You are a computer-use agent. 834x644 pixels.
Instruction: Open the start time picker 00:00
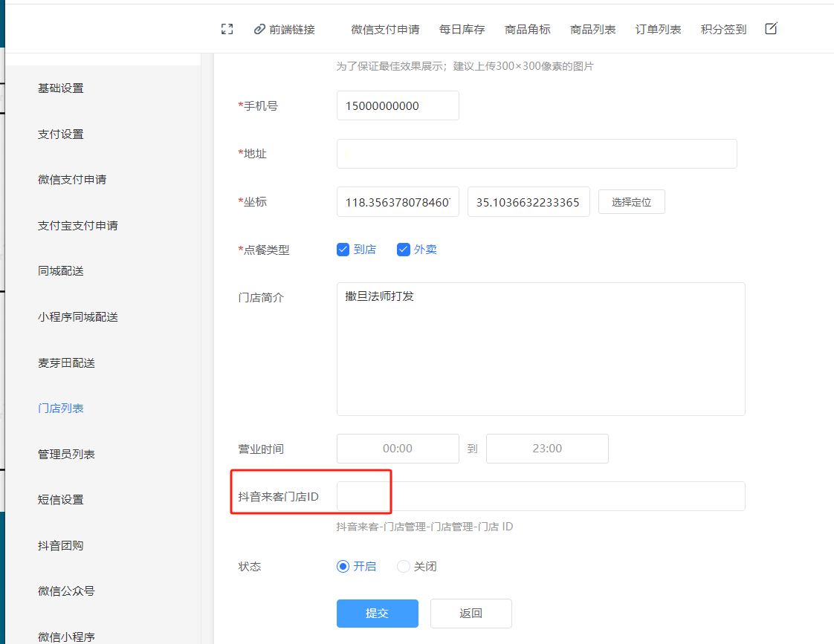point(398,449)
